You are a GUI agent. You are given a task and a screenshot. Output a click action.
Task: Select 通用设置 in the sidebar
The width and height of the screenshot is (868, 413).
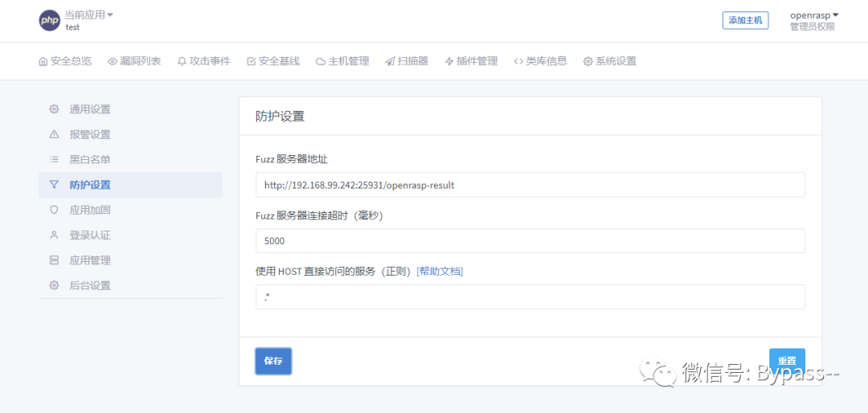click(x=131, y=109)
